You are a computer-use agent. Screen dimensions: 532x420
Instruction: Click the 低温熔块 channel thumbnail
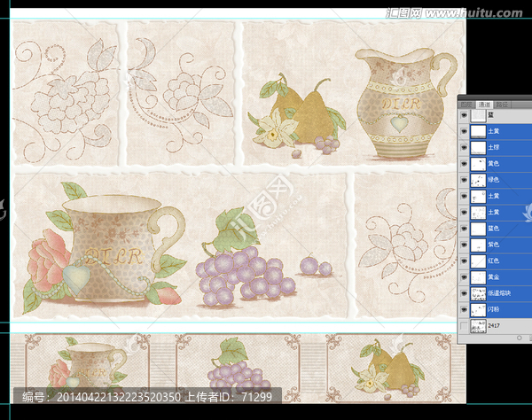(x=478, y=293)
